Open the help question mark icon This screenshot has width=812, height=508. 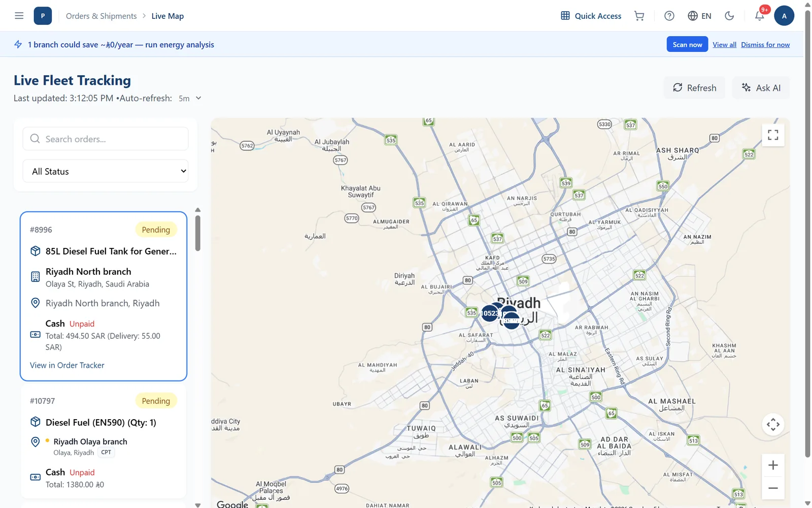coord(669,16)
